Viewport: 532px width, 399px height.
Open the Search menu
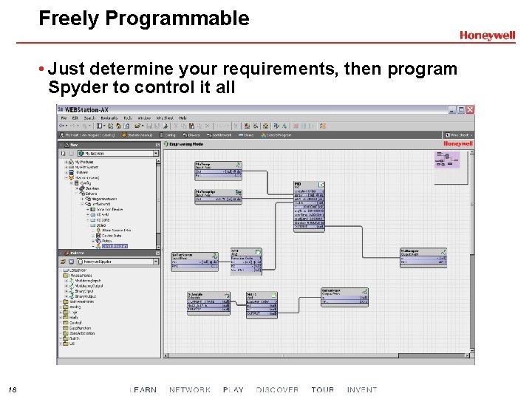pyautogui.click(x=89, y=118)
